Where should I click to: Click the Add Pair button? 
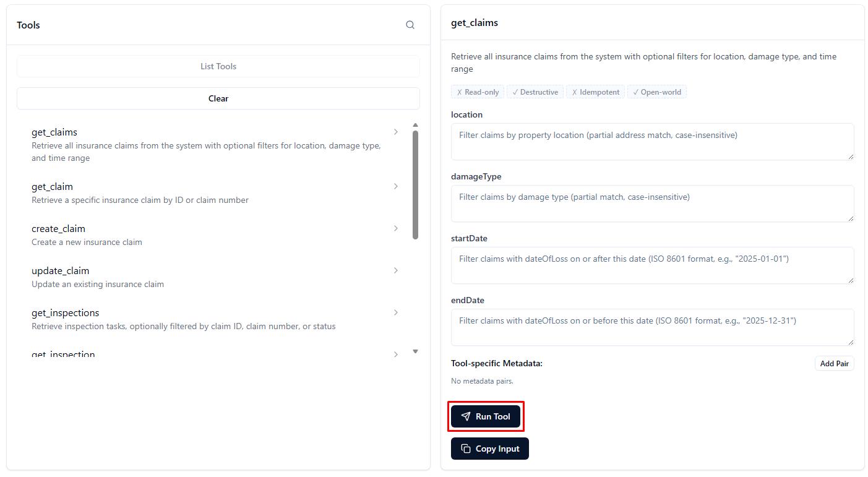pyautogui.click(x=834, y=363)
